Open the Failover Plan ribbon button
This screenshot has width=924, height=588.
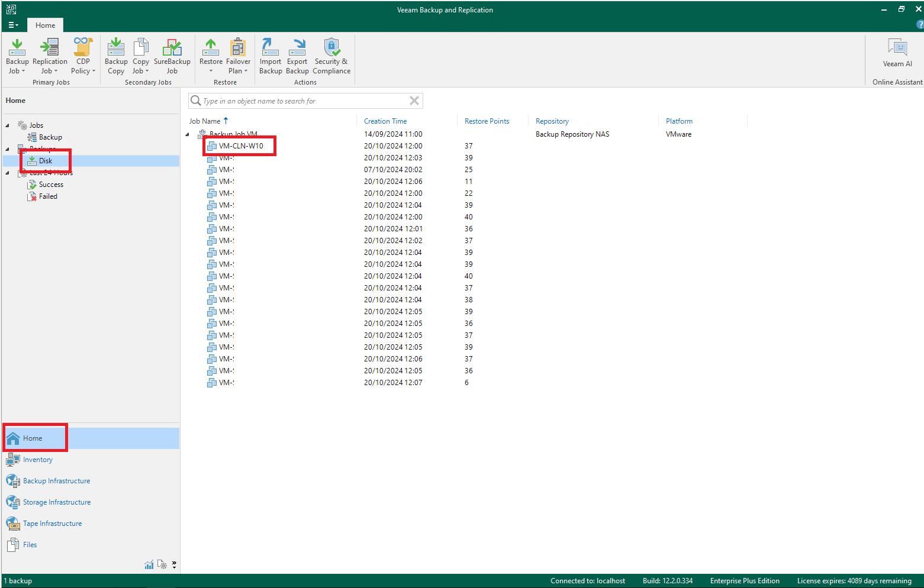point(238,56)
